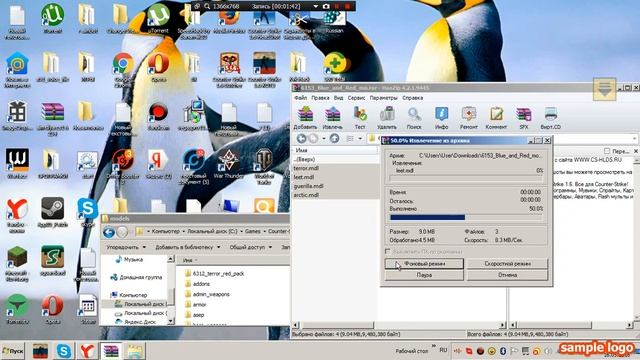Toggle the shutdown PC when done checkbox
This screenshot has width=640, height=360.
[x=388, y=251]
